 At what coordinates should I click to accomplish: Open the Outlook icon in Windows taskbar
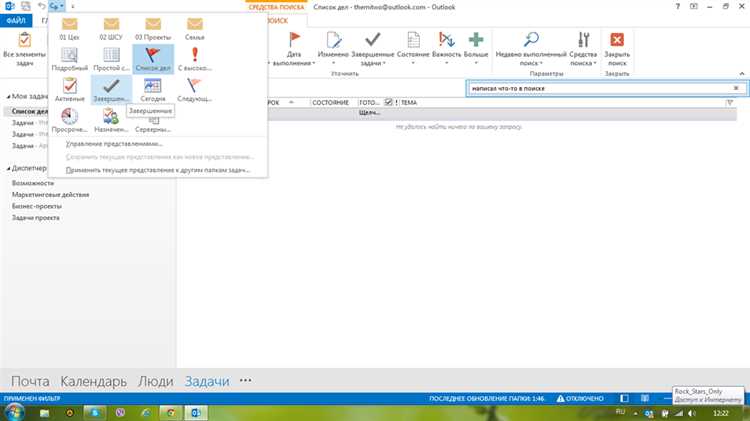click(x=196, y=412)
